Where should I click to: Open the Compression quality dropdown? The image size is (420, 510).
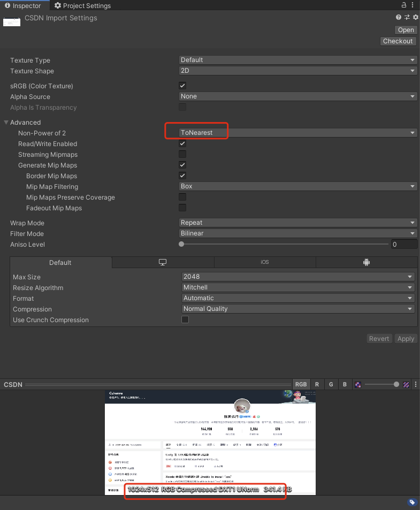[x=298, y=309]
